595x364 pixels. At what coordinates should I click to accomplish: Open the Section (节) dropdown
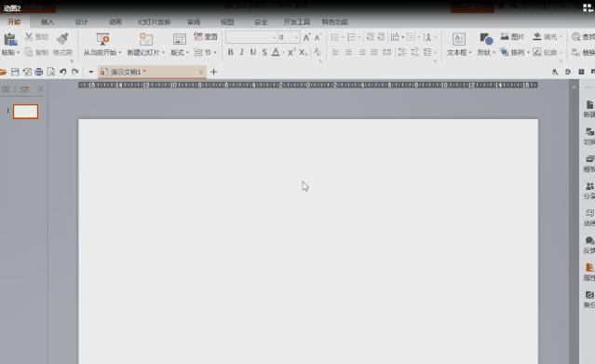(x=205, y=52)
